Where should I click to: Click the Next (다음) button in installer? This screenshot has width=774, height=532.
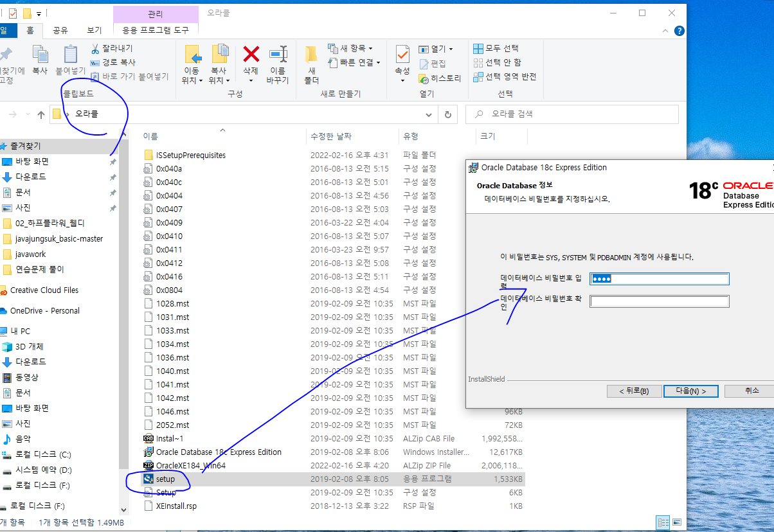690,391
